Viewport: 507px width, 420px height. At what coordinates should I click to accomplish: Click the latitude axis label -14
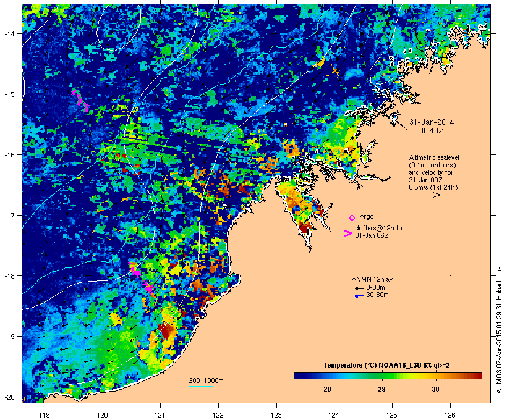[x=9, y=33]
